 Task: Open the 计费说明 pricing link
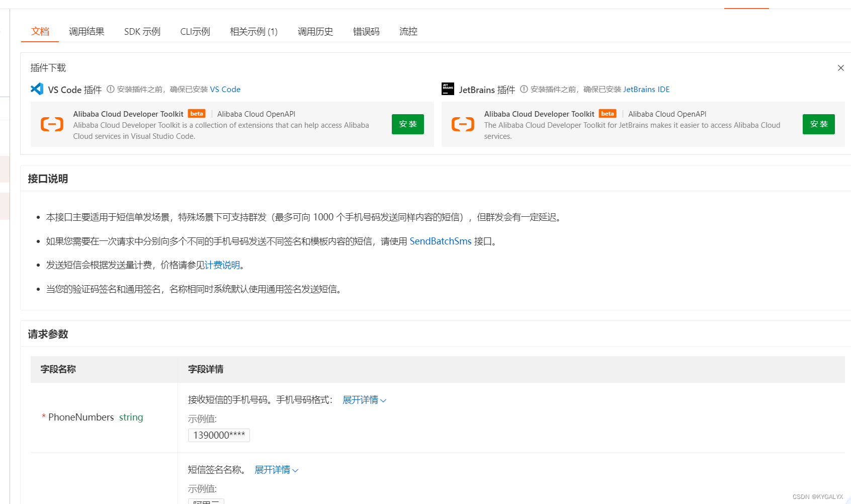(x=222, y=265)
